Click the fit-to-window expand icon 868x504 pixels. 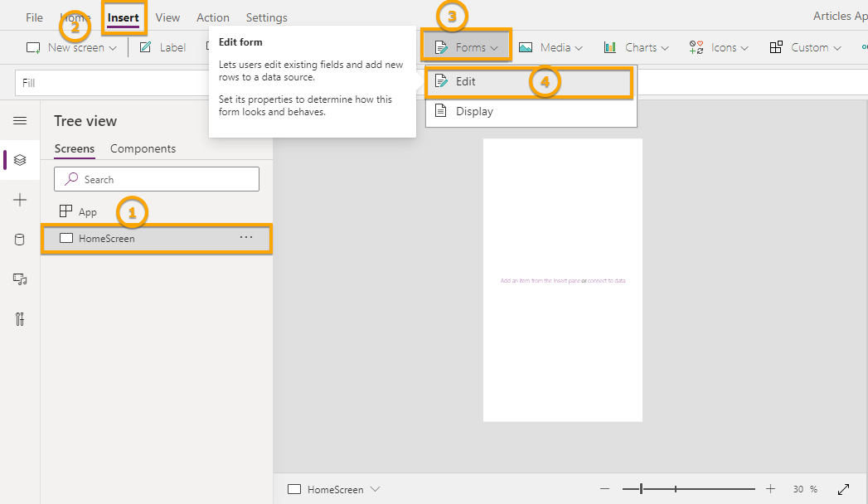(x=844, y=489)
